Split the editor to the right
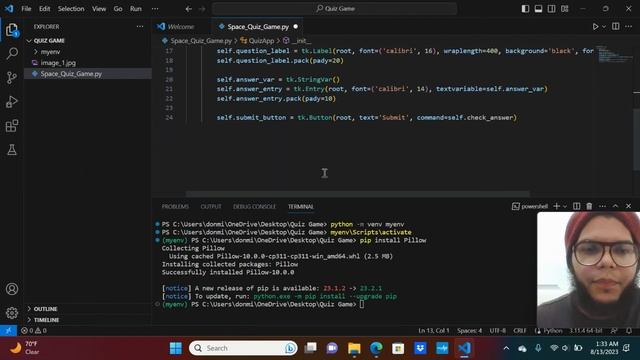This screenshot has height=360, width=640. (x=616, y=27)
